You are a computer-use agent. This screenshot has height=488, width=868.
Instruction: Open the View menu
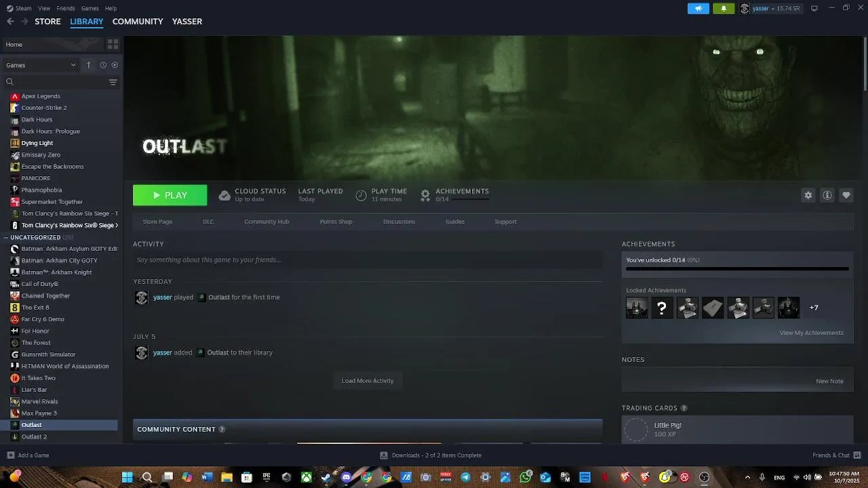tap(44, 8)
